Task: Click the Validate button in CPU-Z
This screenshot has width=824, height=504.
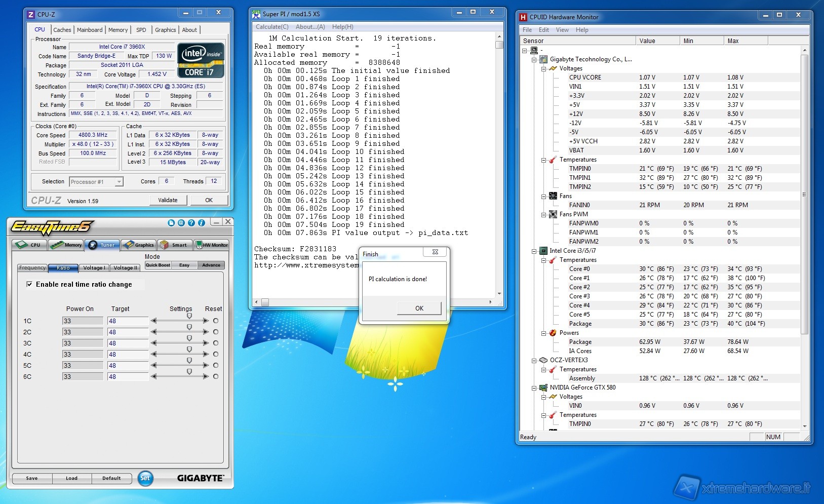Action: coord(168,200)
